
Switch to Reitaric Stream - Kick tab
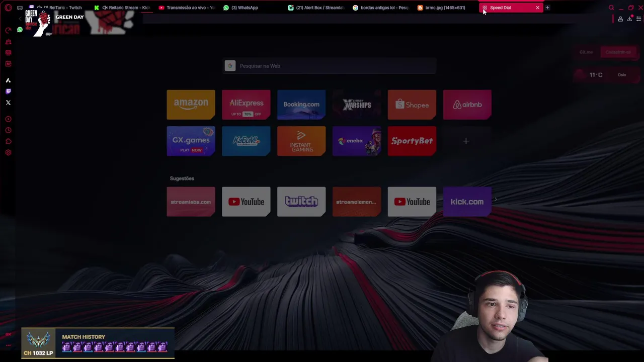(x=123, y=8)
